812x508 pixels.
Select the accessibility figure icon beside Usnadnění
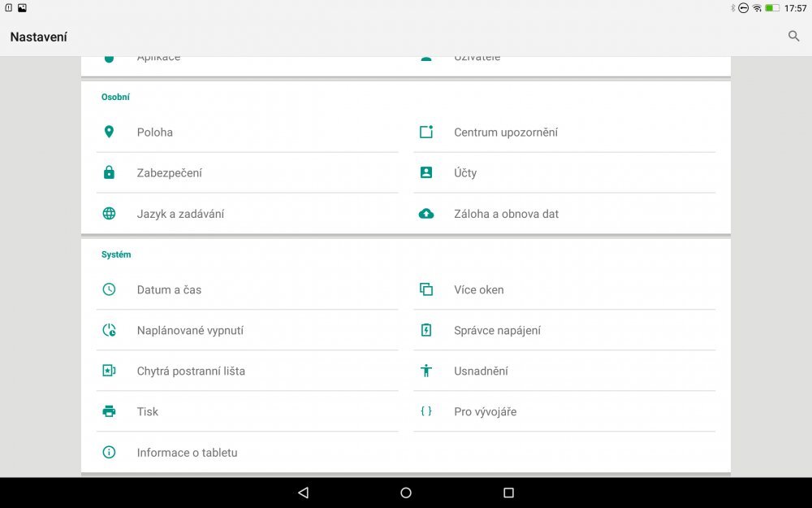pyautogui.click(x=425, y=371)
